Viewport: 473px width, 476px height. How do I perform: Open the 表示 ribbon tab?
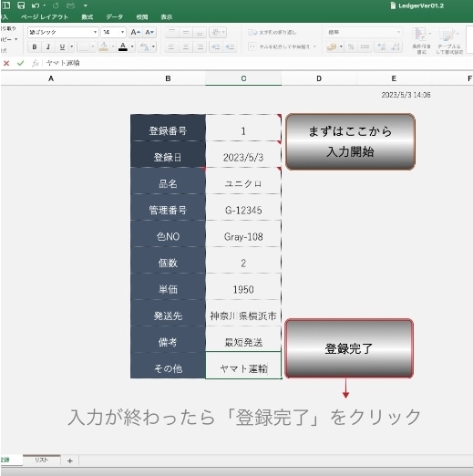click(167, 17)
